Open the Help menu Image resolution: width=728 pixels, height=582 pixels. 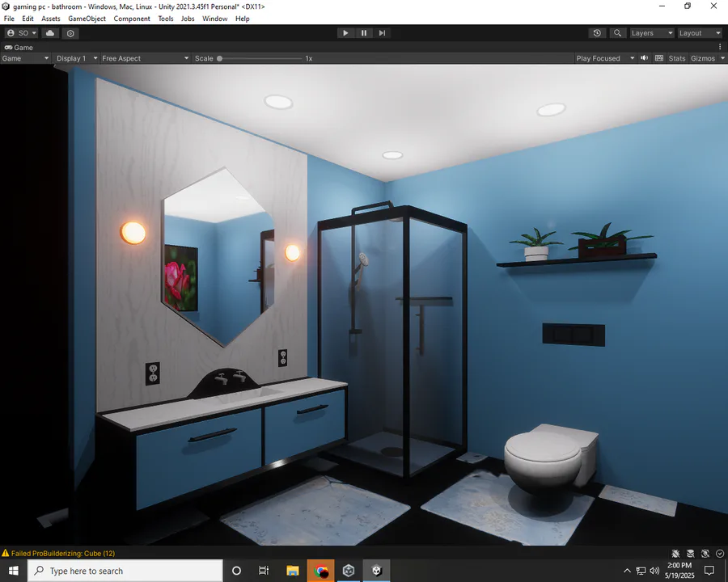tap(243, 19)
